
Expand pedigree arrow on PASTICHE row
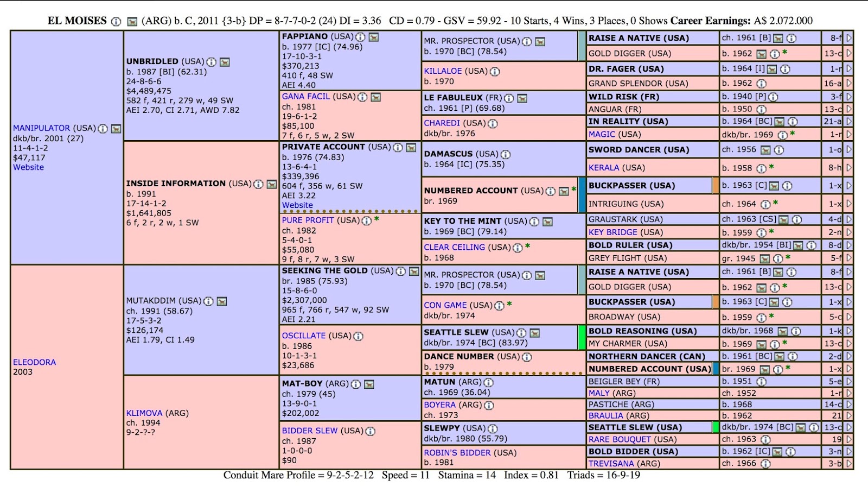pyautogui.click(x=849, y=405)
